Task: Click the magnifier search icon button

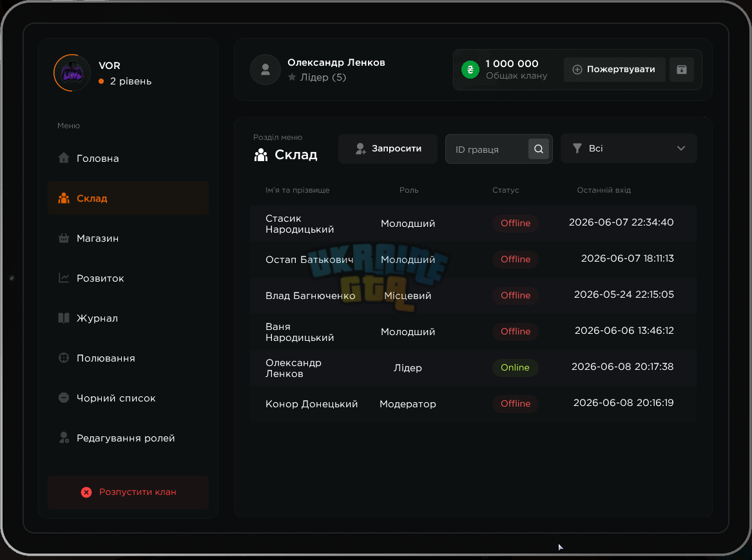Action: pos(539,149)
